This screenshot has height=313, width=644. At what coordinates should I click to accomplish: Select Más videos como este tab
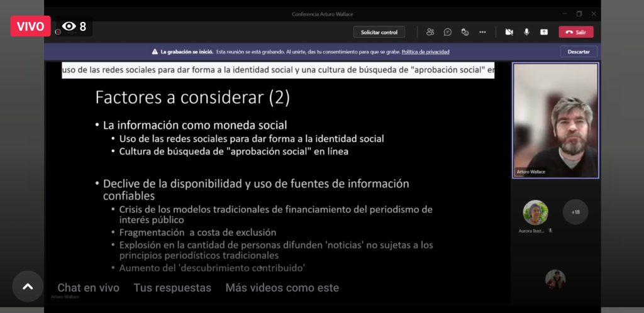(282, 288)
